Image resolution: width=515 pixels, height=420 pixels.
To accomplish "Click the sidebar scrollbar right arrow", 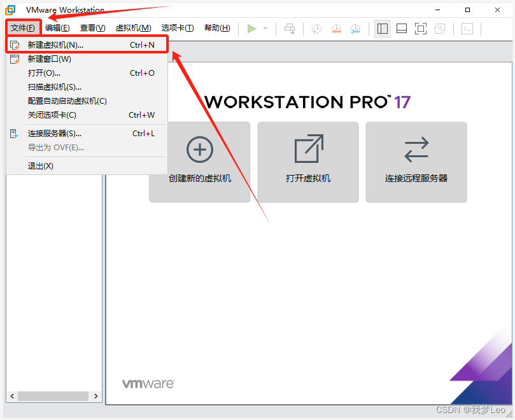I will coord(96,396).
